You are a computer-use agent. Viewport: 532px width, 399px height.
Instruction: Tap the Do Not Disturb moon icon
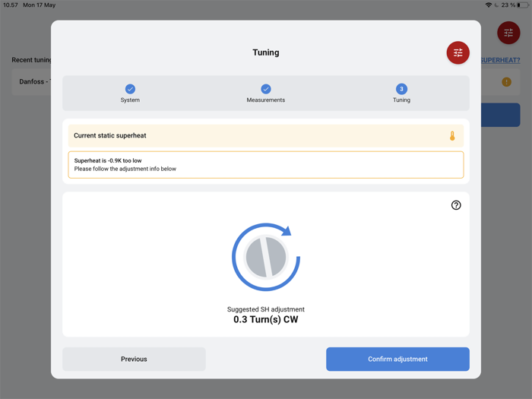(496, 5)
